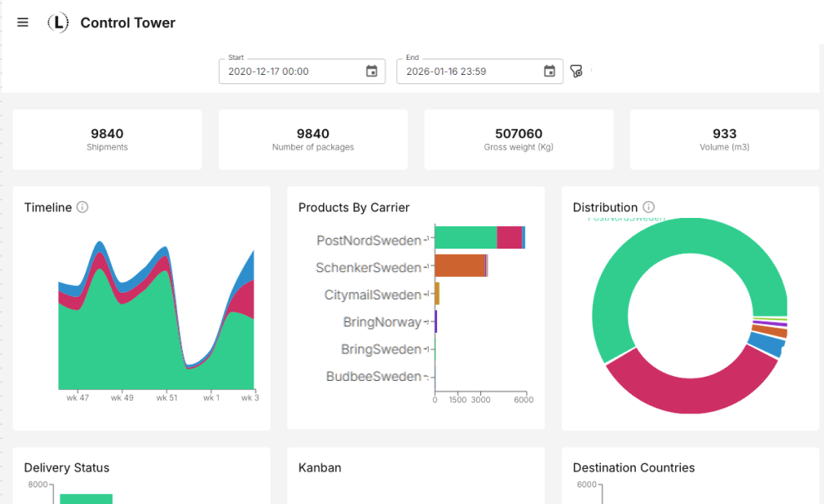Click into the End date field
This screenshot has width=824, height=504.
(468, 72)
